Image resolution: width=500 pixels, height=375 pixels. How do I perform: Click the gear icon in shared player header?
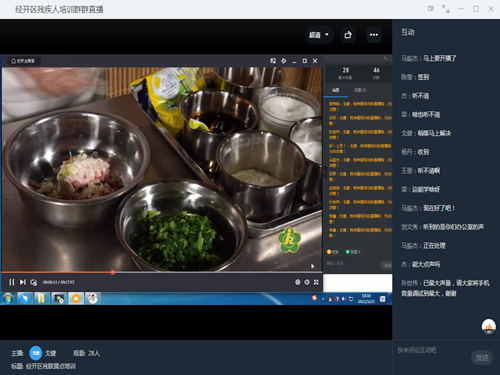[x=284, y=61]
